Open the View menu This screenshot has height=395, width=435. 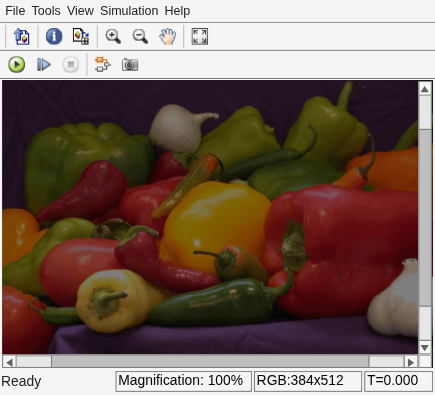80,11
